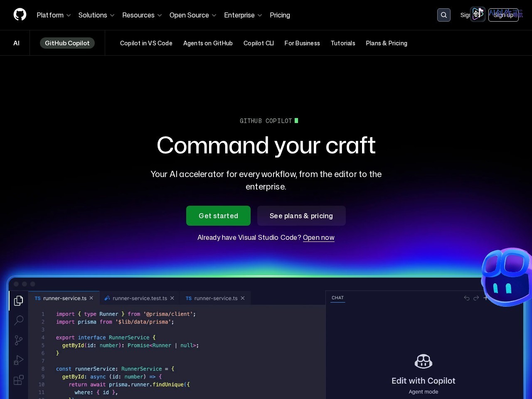
Task: Open the site search magnifier button
Action: (x=444, y=15)
